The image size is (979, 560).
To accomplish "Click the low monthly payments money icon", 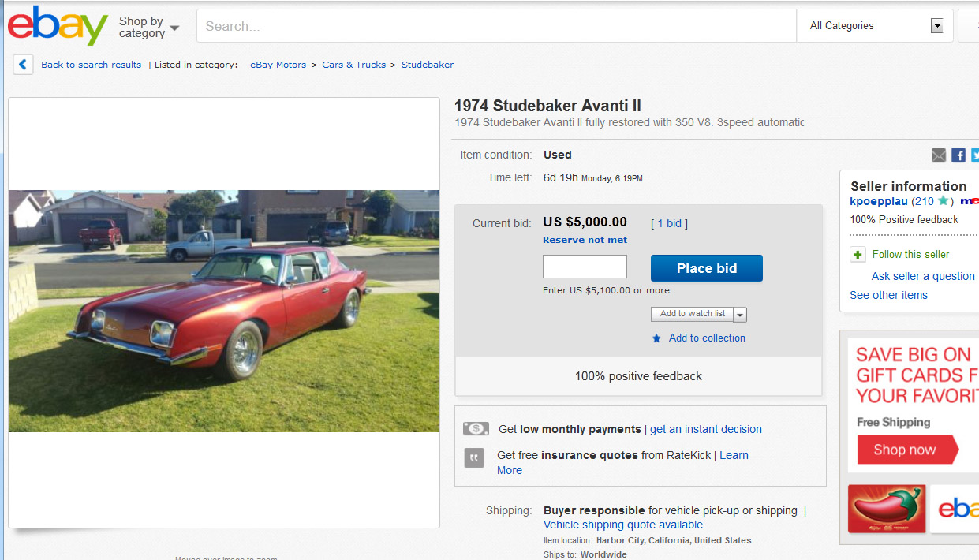I will click(x=476, y=428).
